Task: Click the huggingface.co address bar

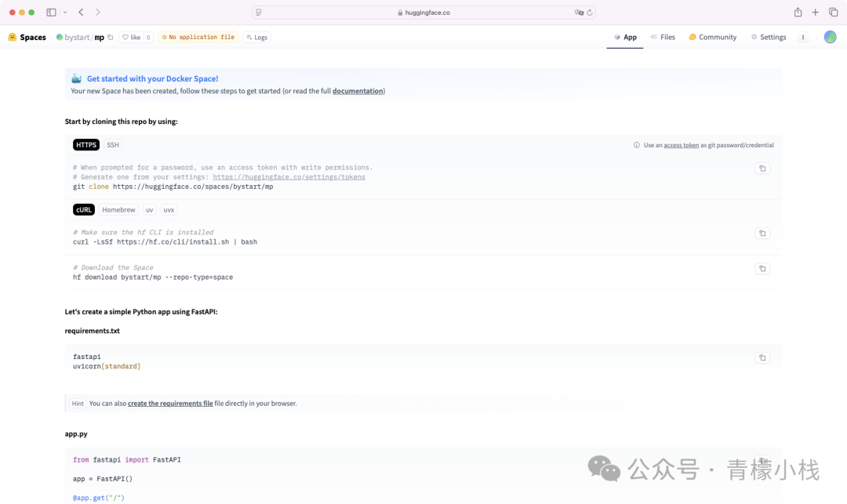Action: 423,13
